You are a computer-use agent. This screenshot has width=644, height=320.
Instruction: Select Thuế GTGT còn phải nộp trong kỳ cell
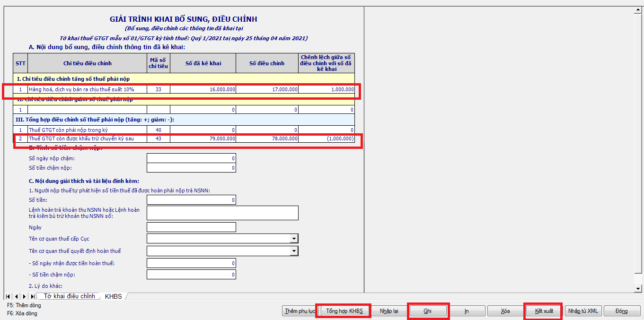coord(88,130)
